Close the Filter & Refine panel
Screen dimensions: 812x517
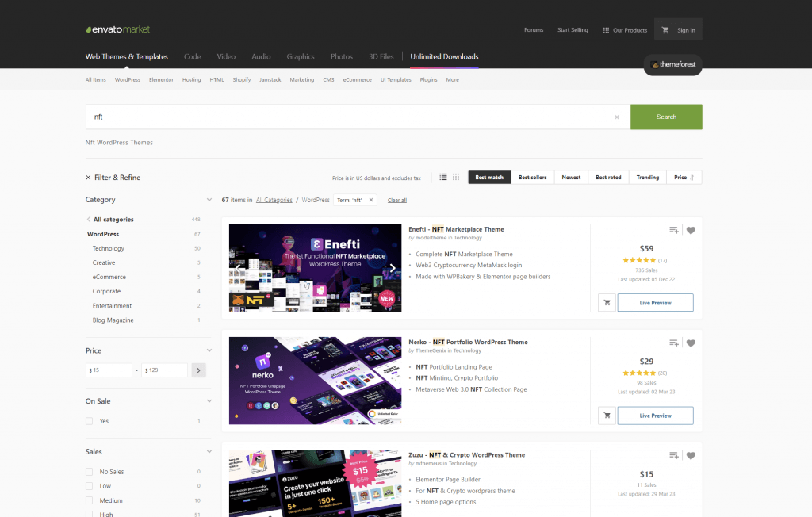88,177
